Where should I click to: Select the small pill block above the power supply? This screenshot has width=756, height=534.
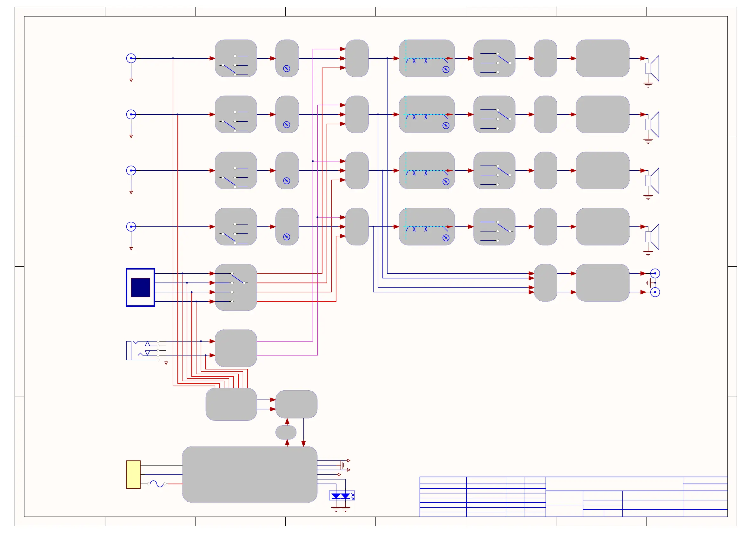tap(286, 432)
